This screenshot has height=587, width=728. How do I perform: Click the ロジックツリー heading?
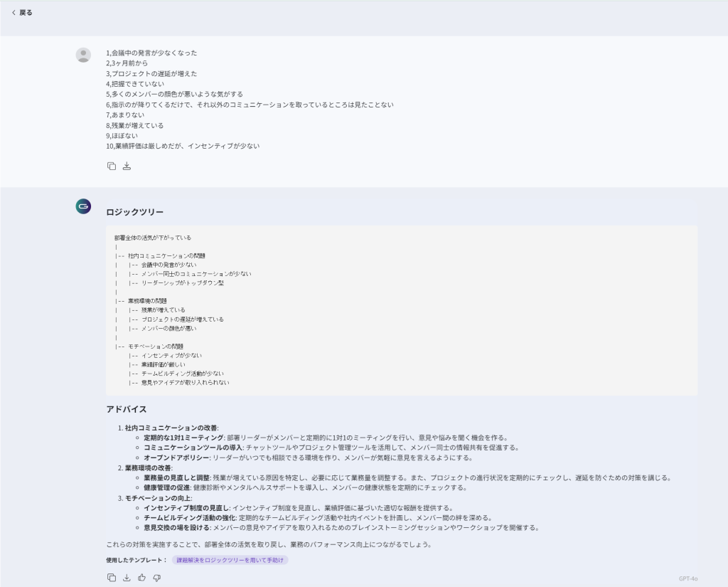[134, 212]
